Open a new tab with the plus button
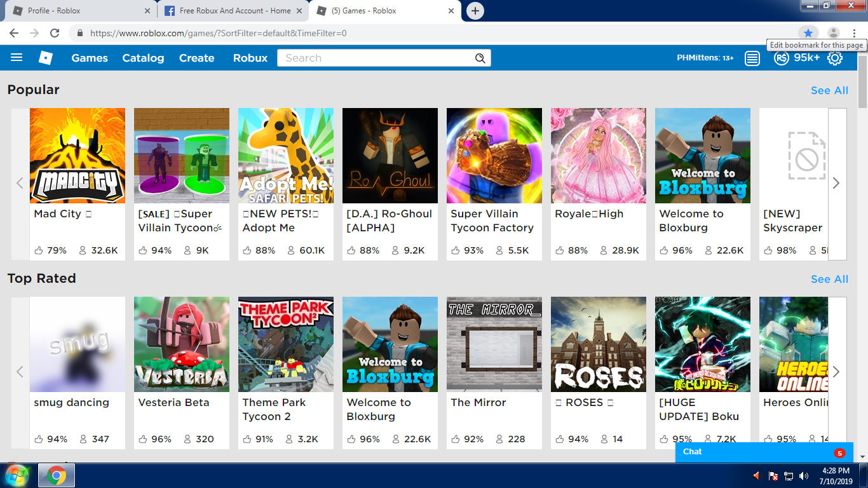 [475, 11]
